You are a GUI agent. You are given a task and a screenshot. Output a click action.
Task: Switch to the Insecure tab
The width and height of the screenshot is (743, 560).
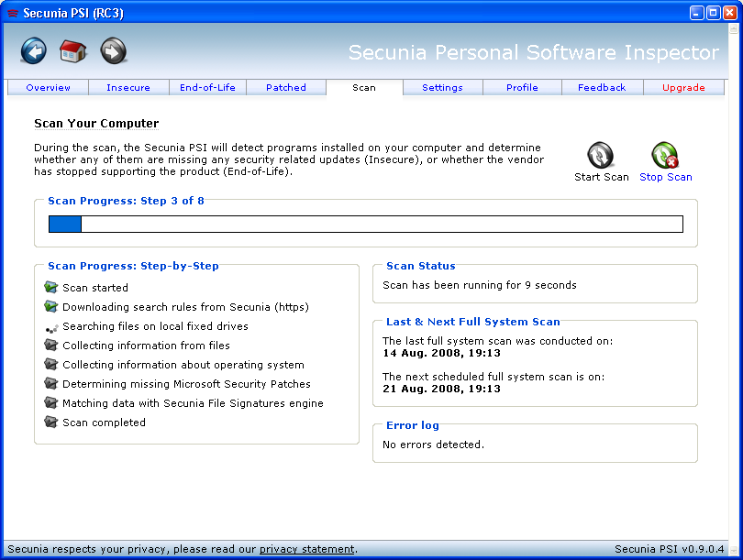tap(128, 88)
